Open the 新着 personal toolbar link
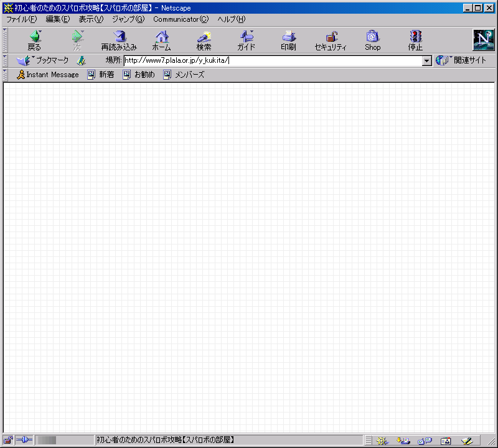The width and height of the screenshot is (498, 448). tap(101, 75)
